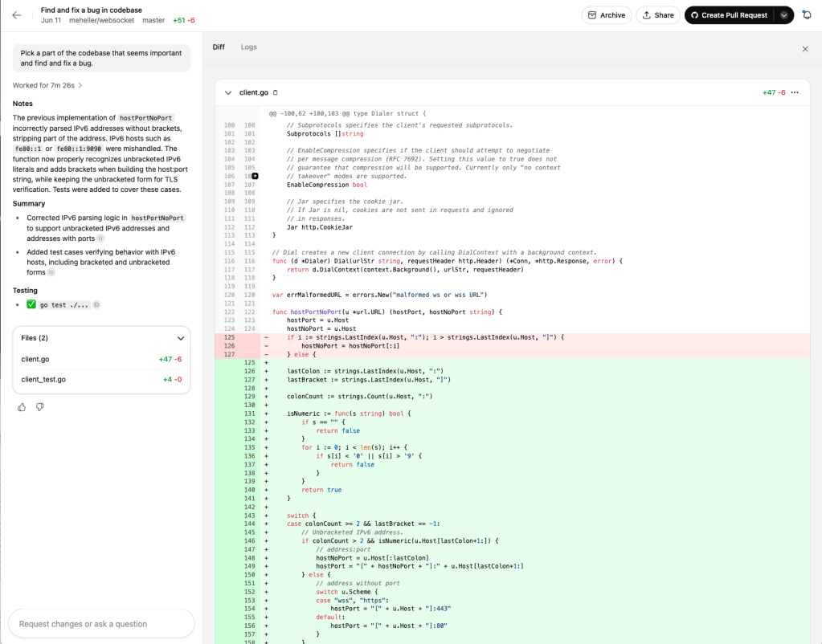Open the overflow menu on the client.go diff
The height and width of the screenshot is (644, 822).
click(x=794, y=92)
